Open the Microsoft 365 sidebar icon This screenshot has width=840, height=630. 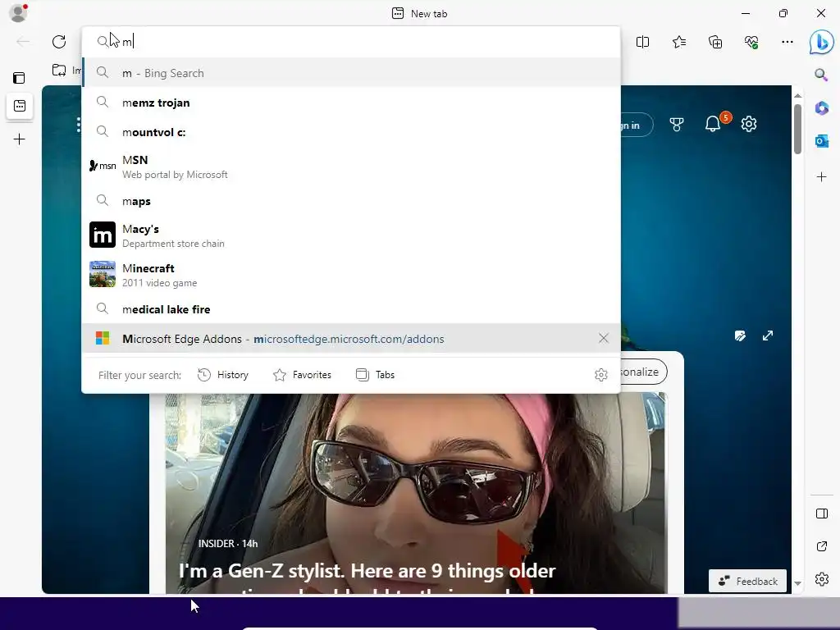(x=821, y=107)
